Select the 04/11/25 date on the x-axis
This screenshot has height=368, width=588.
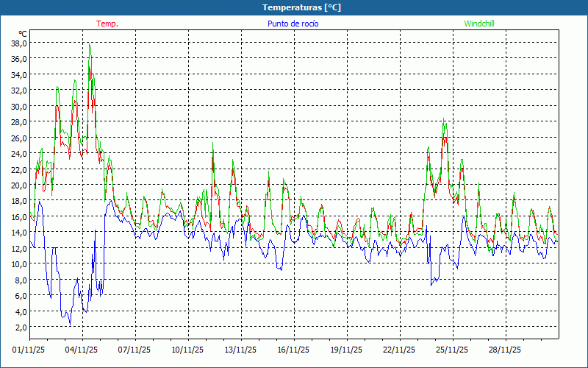click(x=82, y=350)
